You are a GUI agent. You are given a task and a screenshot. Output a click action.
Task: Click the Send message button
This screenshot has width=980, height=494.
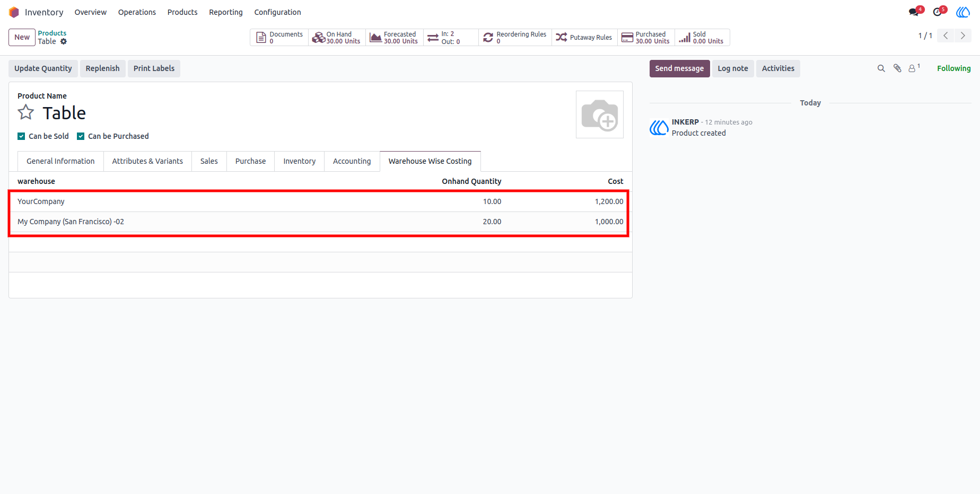(679, 68)
